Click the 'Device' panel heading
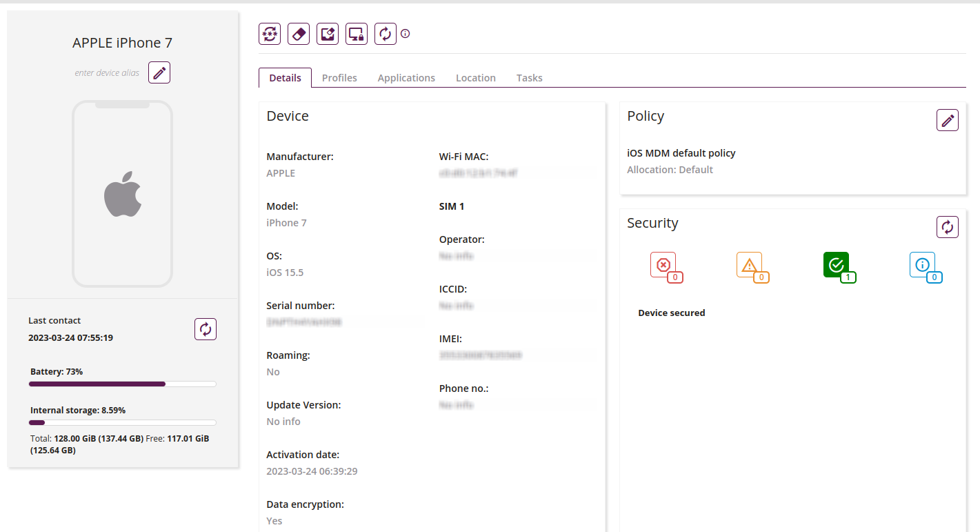Screen dimensions: 980x532 tap(288, 116)
